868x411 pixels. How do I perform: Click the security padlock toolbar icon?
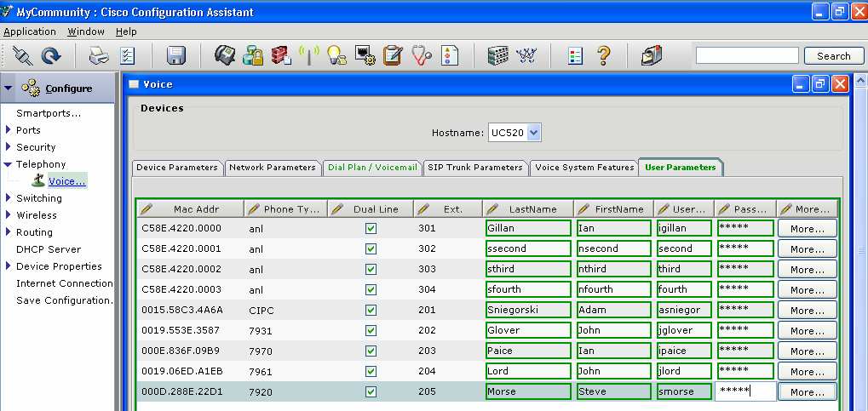(x=253, y=55)
